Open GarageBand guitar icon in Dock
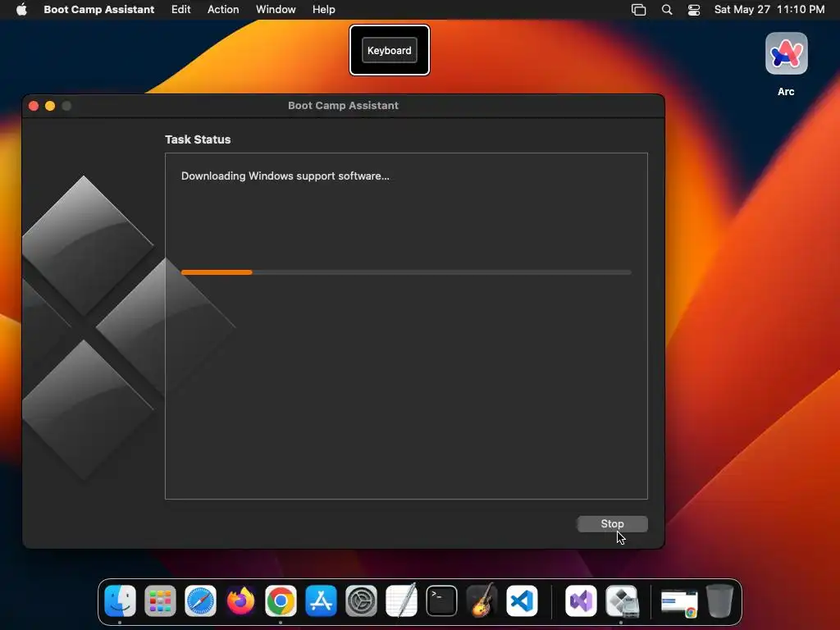Screen dimensions: 840x630 pos(482,600)
